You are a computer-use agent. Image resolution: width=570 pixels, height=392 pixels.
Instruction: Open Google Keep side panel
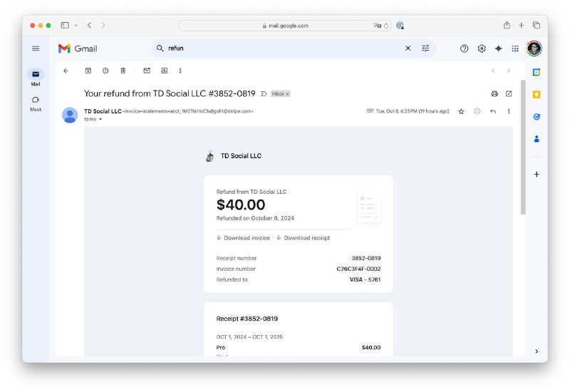point(537,95)
